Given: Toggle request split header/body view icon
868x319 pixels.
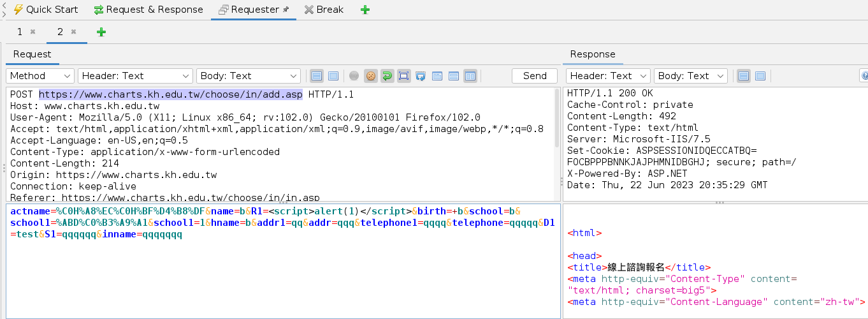Looking at the screenshot, I should pyautogui.click(x=317, y=76).
